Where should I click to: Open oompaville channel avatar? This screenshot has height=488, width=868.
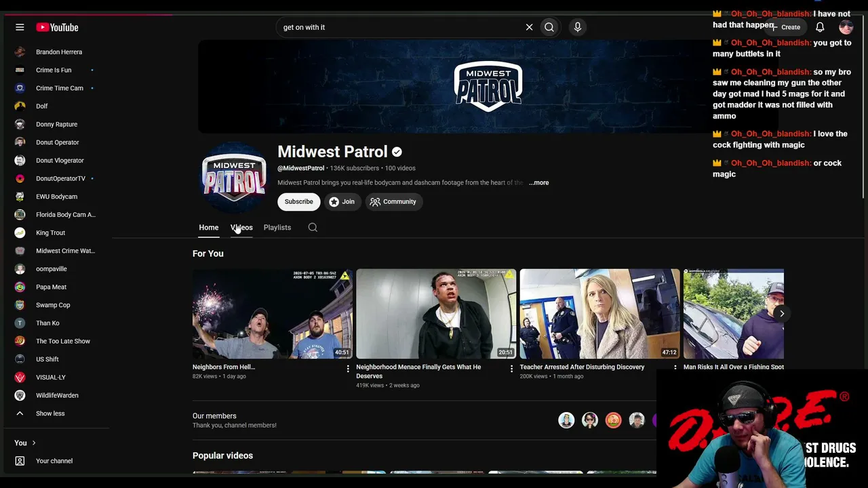pyautogui.click(x=20, y=269)
